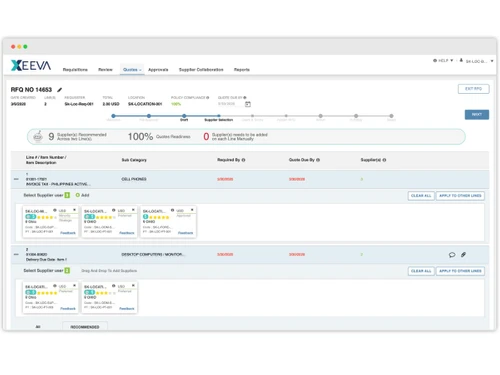Show info for line 1 Approved supplier card
Screen dimensions: 500x375
coord(172,210)
